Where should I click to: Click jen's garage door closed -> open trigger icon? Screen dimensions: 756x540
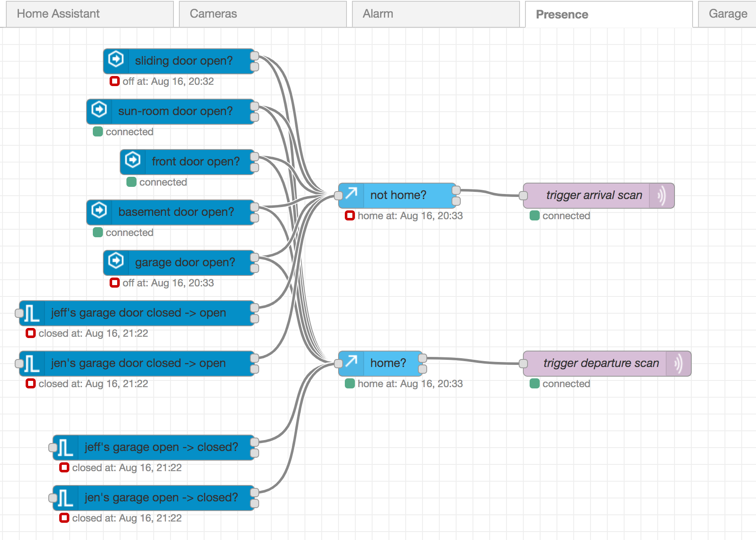pyautogui.click(x=32, y=364)
